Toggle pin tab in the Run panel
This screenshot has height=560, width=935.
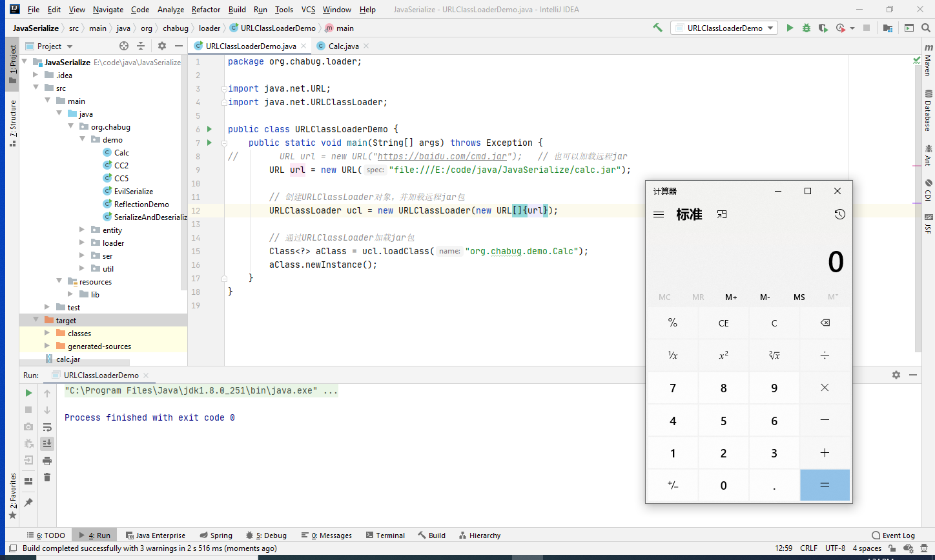28,503
